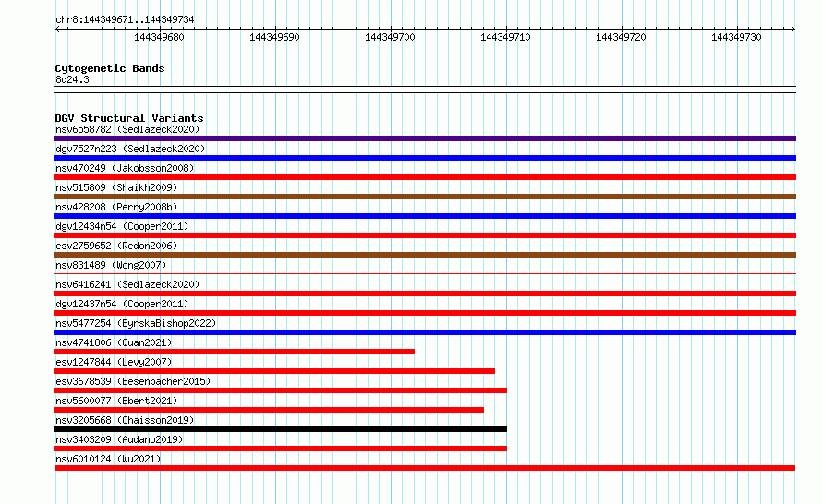The image size is (822, 504).
Task: Click ruler position 144349720
Action: [x=621, y=37]
